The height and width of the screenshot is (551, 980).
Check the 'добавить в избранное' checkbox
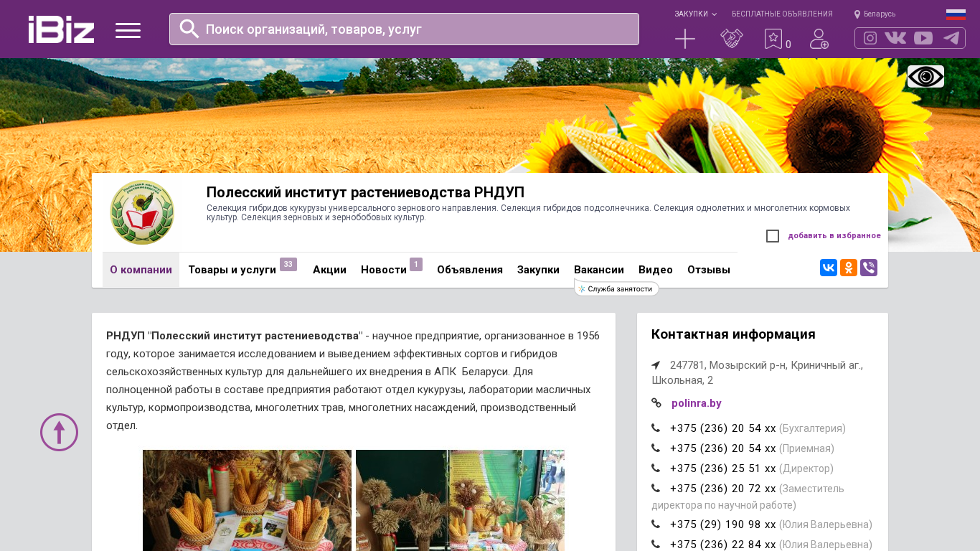point(773,236)
